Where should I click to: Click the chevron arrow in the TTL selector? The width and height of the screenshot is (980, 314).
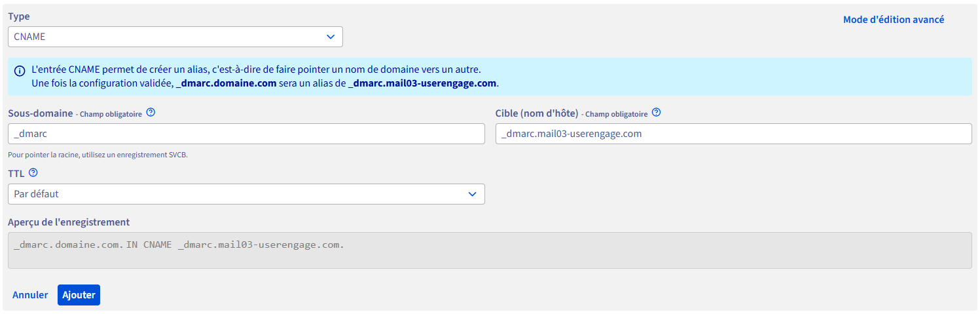click(473, 194)
